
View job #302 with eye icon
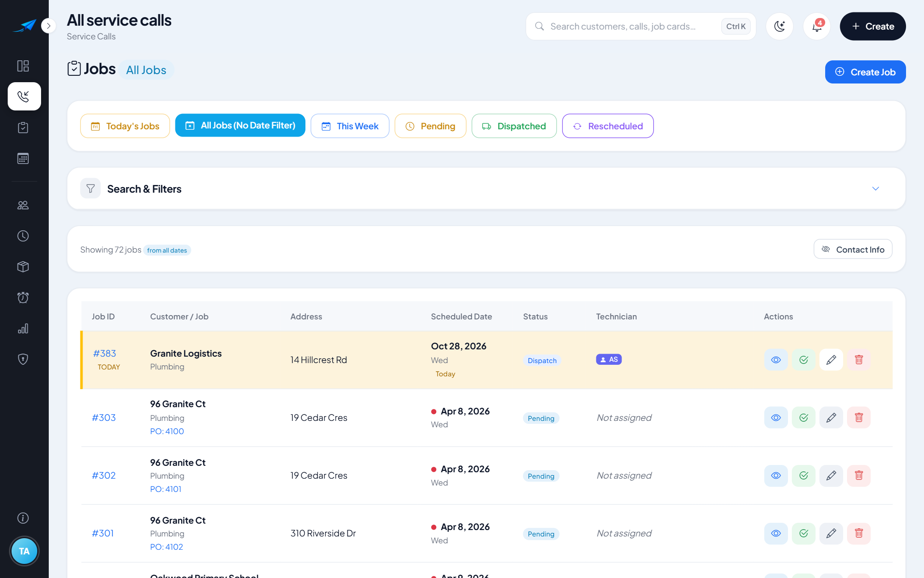[776, 475]
